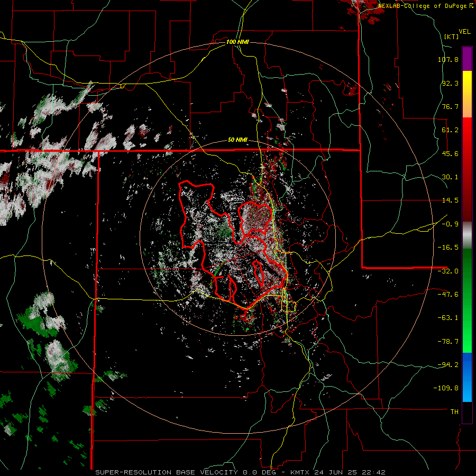
Task: Click the -32.0 velocity scale value
Action: tap(448, 271)
